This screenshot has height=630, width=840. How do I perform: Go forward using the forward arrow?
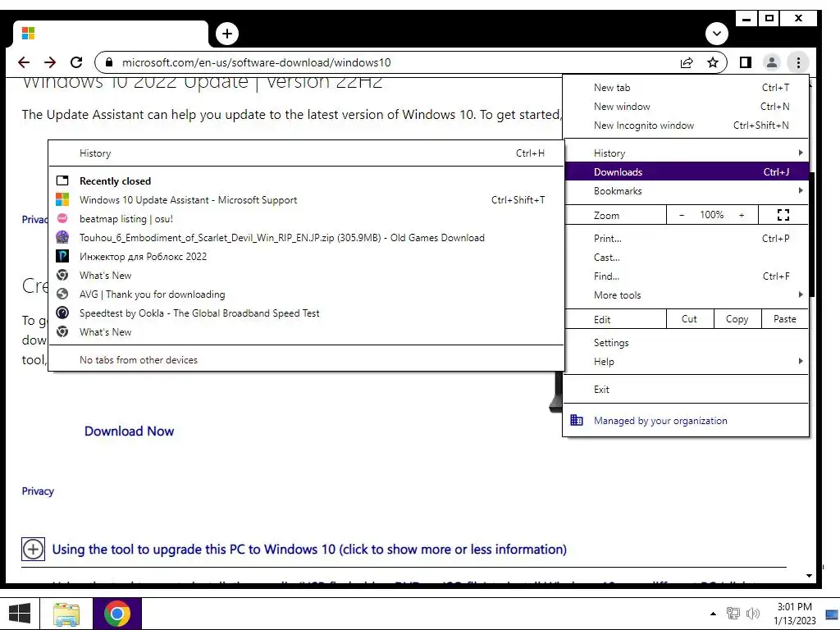tap(50, 62)
